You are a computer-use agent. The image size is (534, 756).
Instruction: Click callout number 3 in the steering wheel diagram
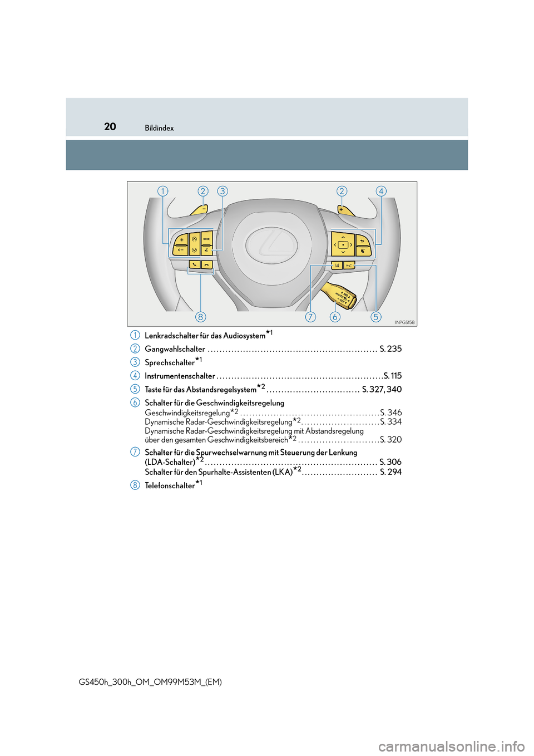(x=222, y=191)
